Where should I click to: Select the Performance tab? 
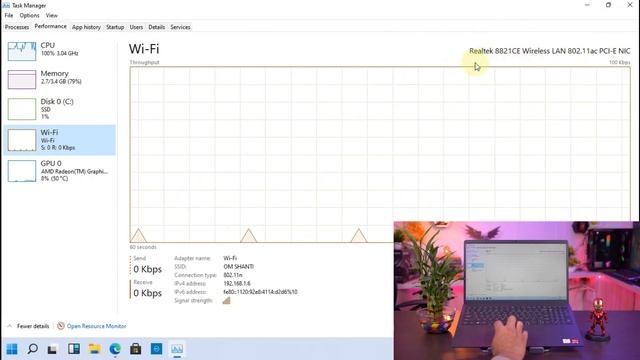[x=51, y=27]
